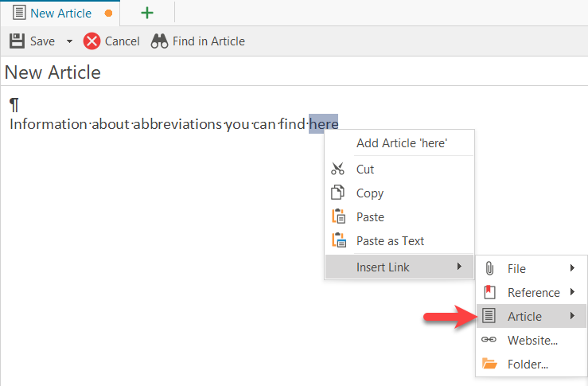588x386 pixels.
Task: Open a new tab with green plus
Action: tap(147, 14)
